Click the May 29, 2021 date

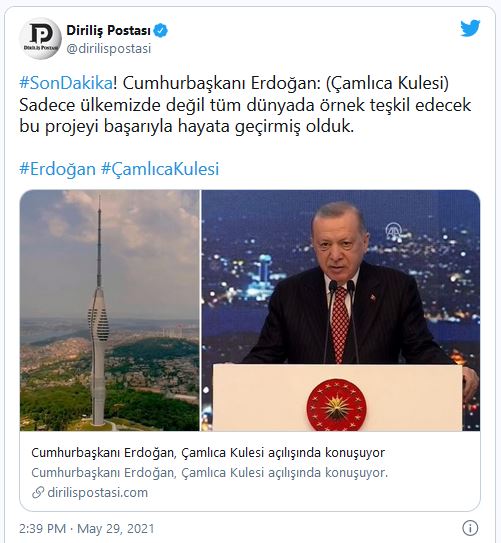(x=116, y=528)
